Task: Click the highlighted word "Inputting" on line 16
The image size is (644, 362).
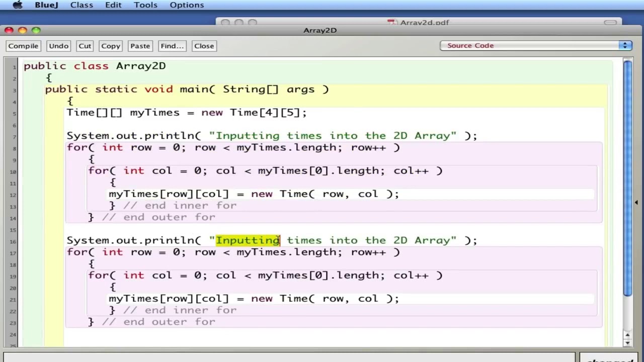Action: coord(248,240)
